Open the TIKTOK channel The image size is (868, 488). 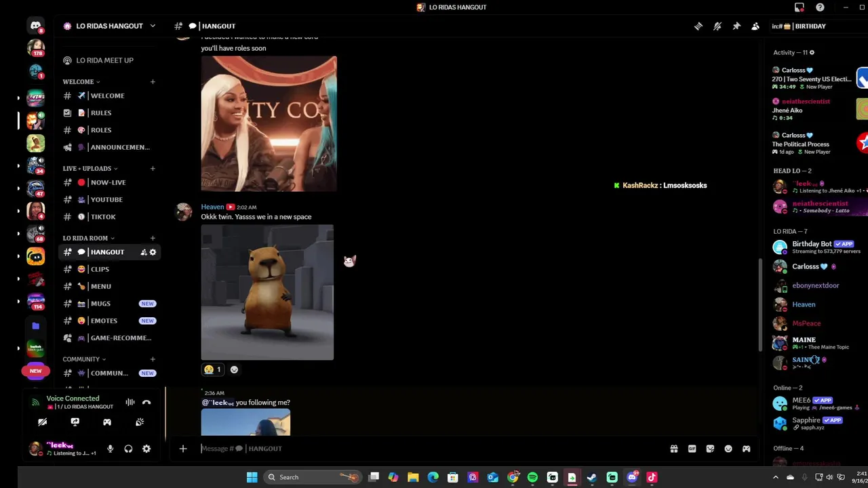pyautogui.click(x=110, y=217)
